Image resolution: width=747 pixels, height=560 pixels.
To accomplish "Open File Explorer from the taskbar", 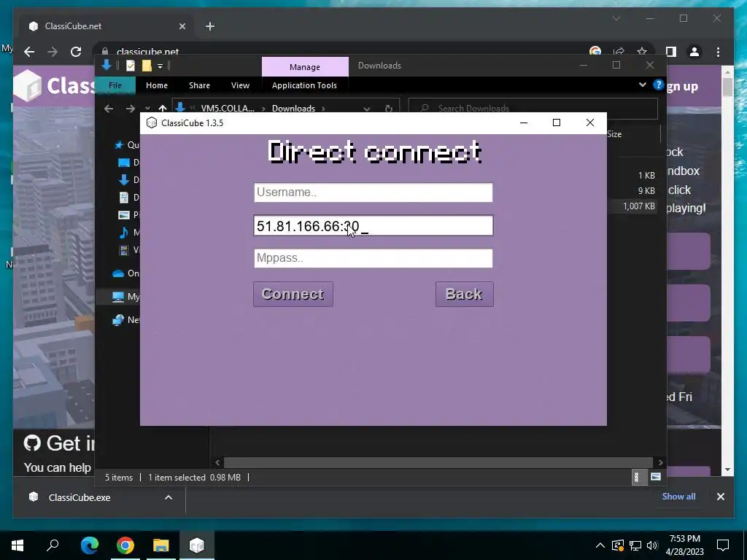I will (x=161, y=545).
